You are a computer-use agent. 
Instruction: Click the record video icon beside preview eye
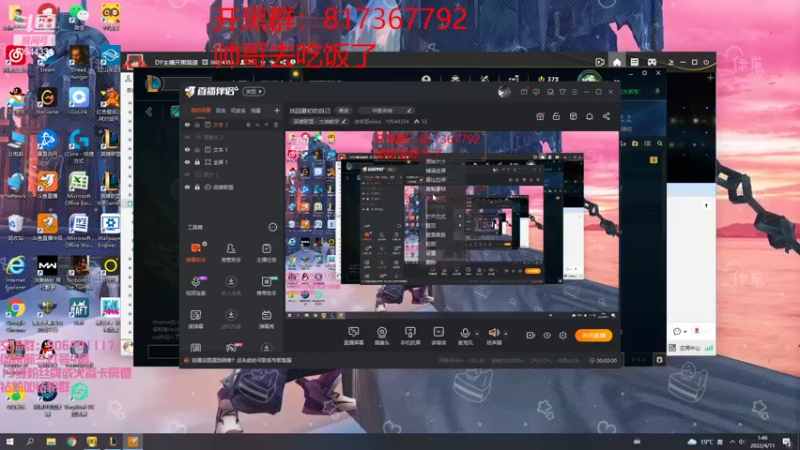[x=530, y=335]
